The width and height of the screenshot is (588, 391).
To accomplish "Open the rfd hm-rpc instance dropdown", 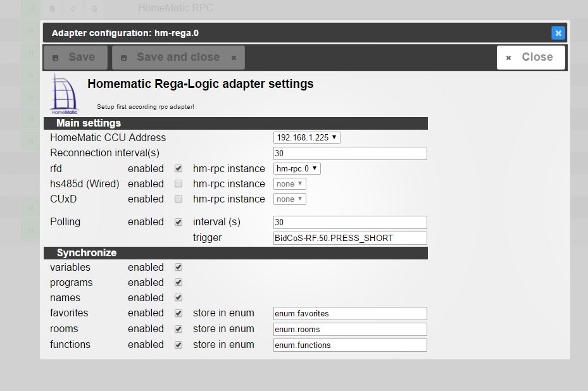I will click(x=297, y=169).
